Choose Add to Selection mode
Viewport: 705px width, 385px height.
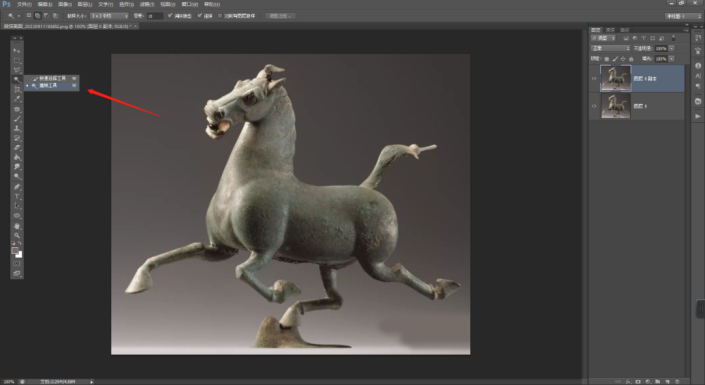(x=38, y=16)
